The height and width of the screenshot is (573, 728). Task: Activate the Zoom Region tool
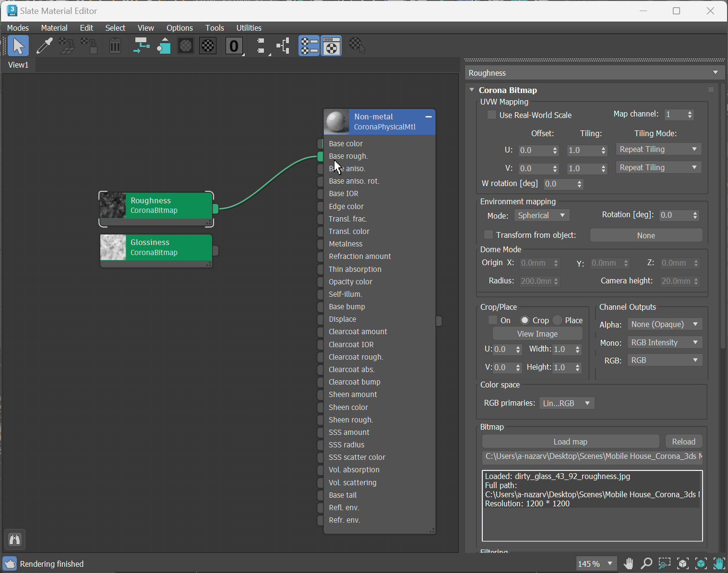(665, 563)
